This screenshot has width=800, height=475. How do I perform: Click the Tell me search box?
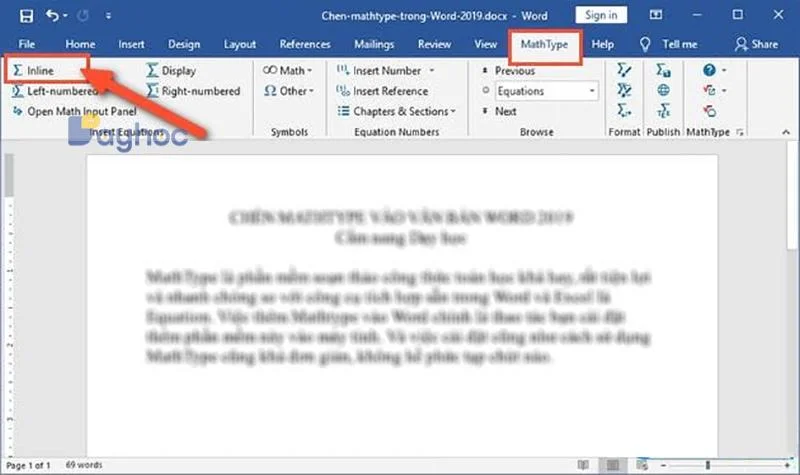point(668,44)
